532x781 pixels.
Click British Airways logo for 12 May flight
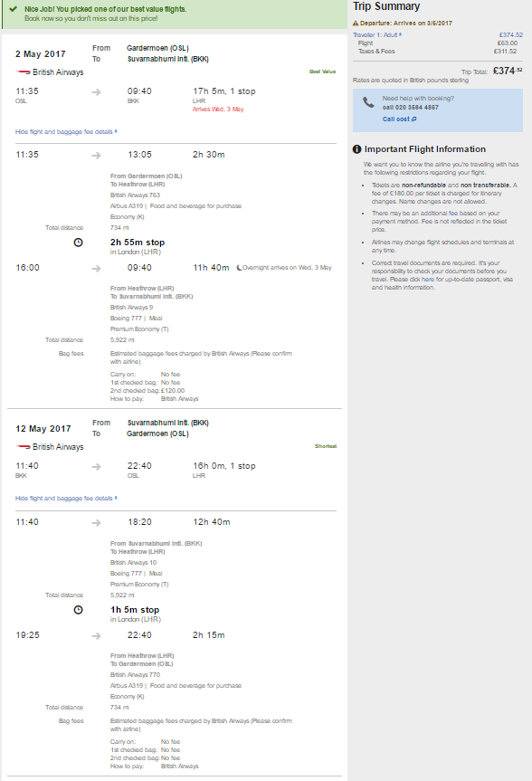click(24, 447)
